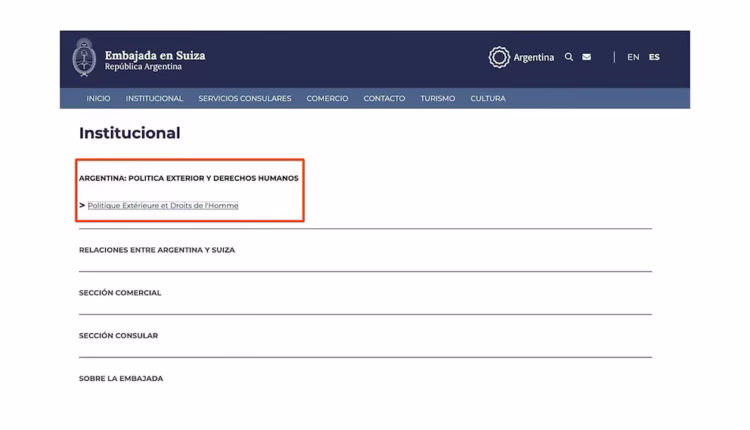Expand the Sobre la Embajada section
Screen dimensions: 750x430
[x=121, y=379]
